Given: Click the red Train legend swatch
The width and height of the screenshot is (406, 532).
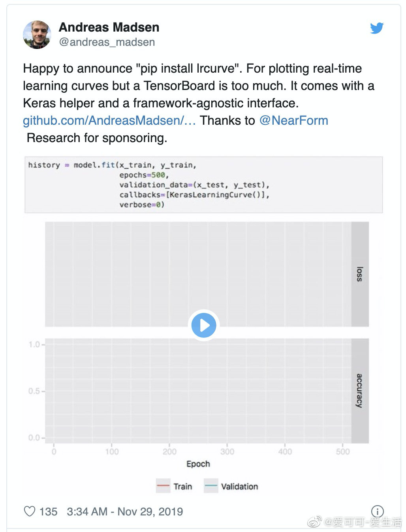Looking at the screenshot, I should pos(163,486).
